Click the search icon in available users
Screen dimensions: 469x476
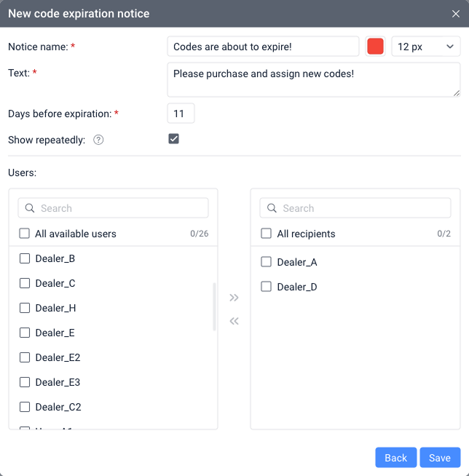[30, 208]
